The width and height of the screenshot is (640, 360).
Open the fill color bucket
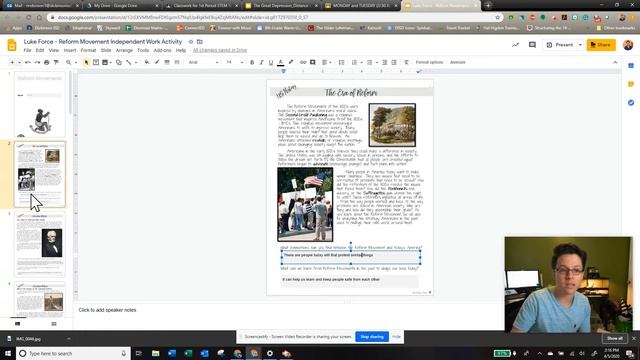pyautogui.click(x=147, y=62)
